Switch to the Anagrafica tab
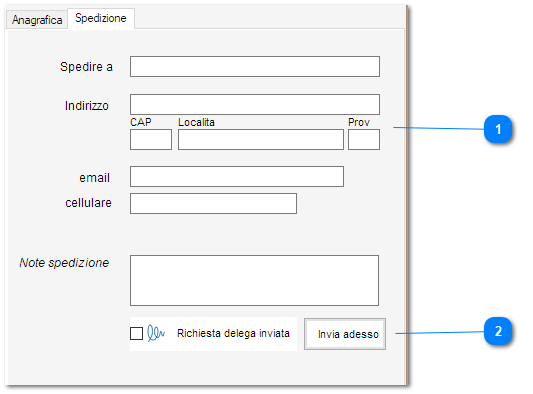Screen dimensions: 533x394 point(37,20)
